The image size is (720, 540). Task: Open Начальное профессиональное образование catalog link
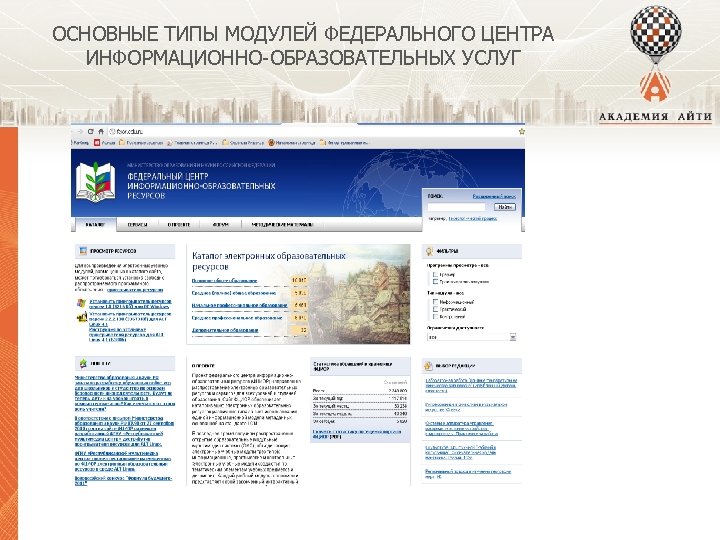[239, 305]
